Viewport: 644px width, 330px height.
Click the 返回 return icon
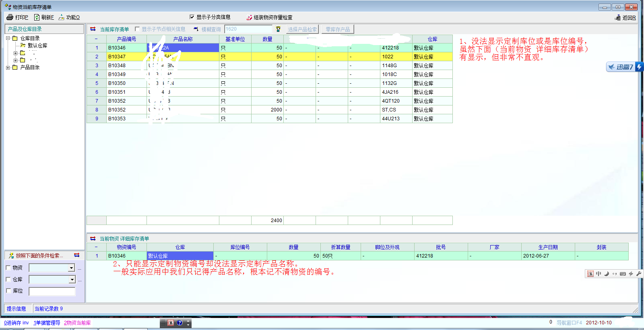(617, 18)
